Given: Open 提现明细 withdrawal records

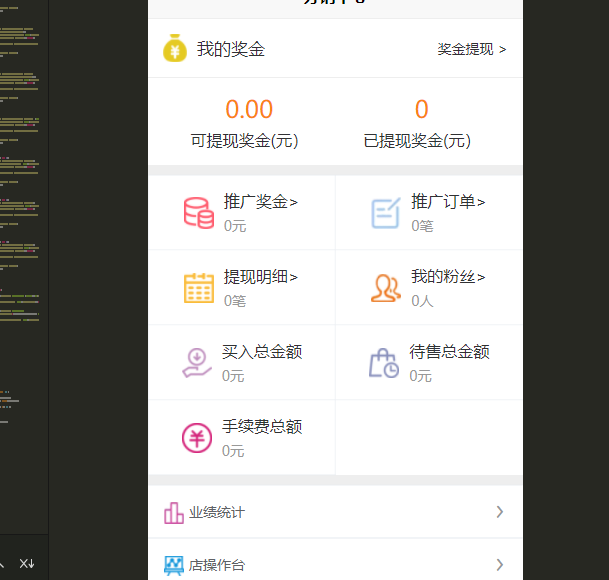Looking at the screenshot, I should [260, 277].
